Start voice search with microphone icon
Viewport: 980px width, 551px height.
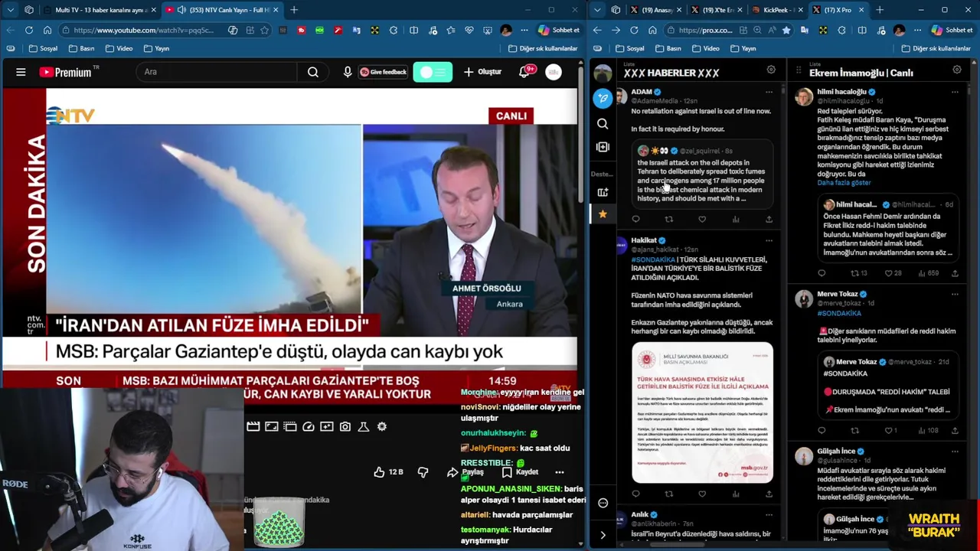[348, 72]
